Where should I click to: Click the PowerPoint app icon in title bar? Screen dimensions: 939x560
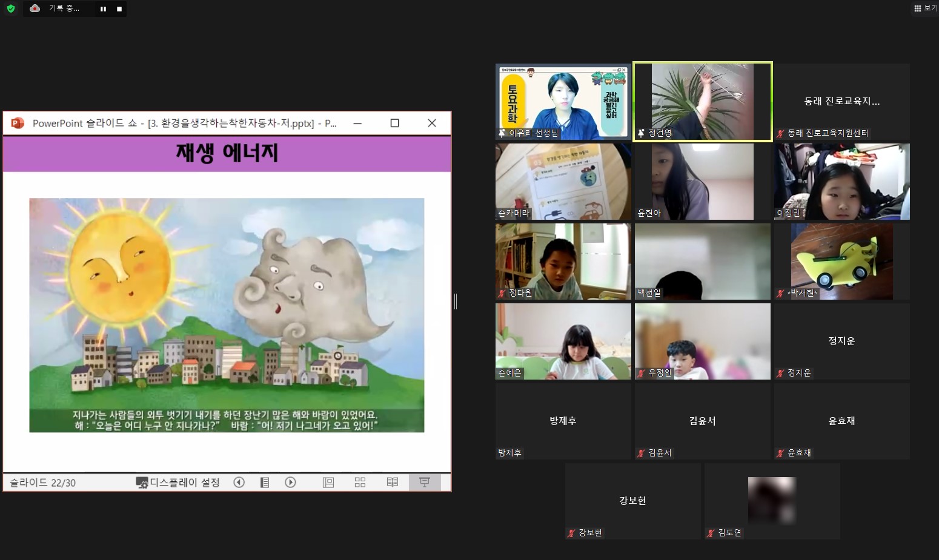[18, 123]
